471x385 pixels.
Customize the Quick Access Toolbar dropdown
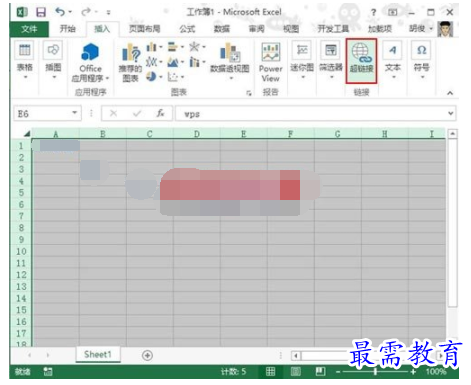point(108,13)
